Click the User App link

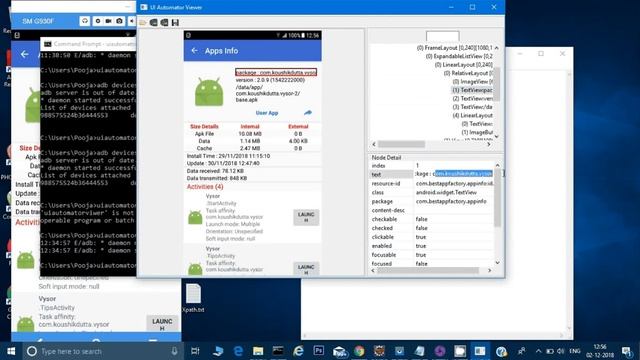[267, 113]
